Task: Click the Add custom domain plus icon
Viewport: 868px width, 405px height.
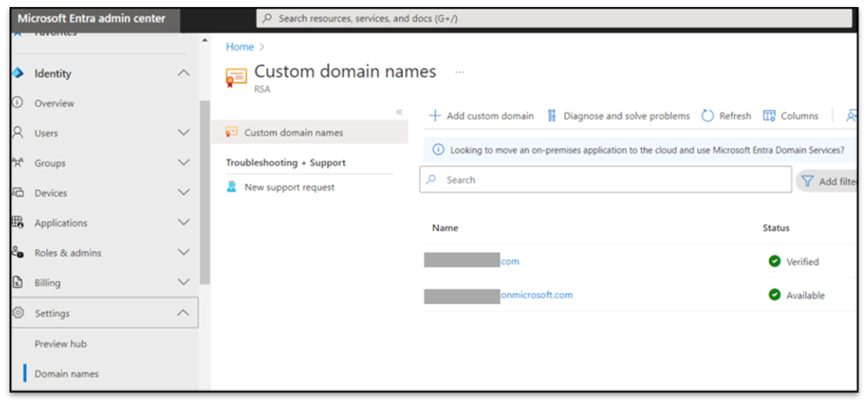Action: coord(436,116)
